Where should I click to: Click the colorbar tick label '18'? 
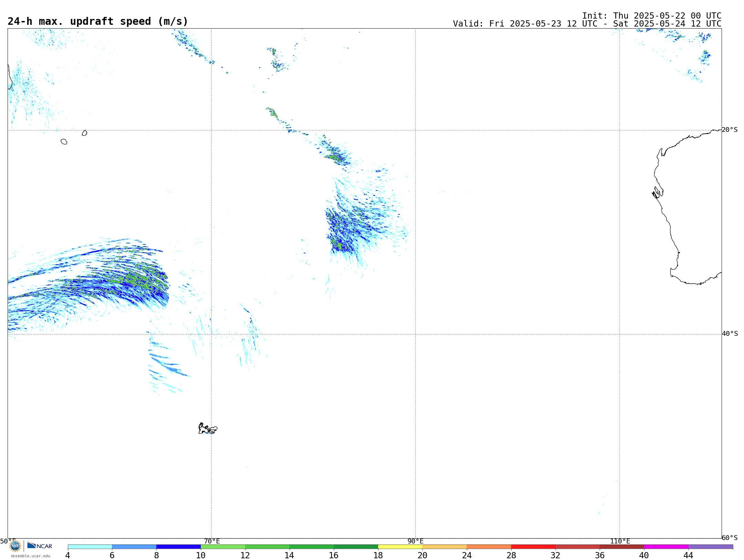[378, 555]
